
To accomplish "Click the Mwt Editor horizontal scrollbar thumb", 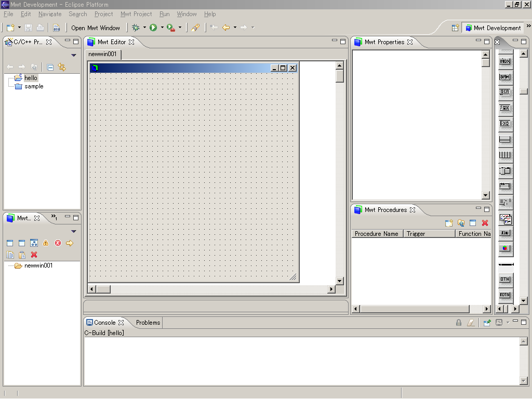I will [103, 289].
